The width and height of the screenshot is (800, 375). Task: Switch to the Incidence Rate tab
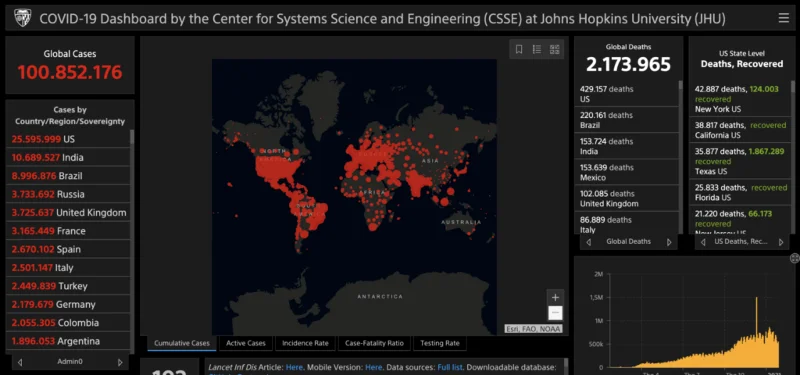tap(305, 343)
